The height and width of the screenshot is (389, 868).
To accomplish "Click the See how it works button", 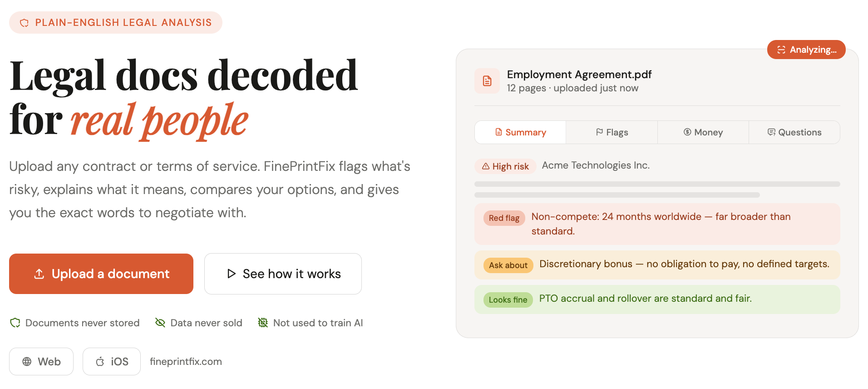I will click(x=283, y=274).
